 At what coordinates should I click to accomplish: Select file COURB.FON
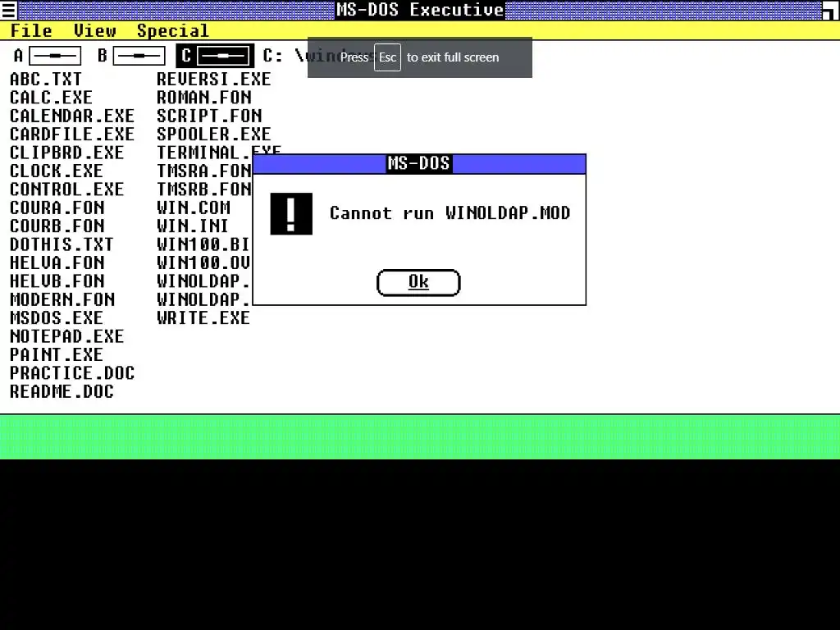pos(57,226)
